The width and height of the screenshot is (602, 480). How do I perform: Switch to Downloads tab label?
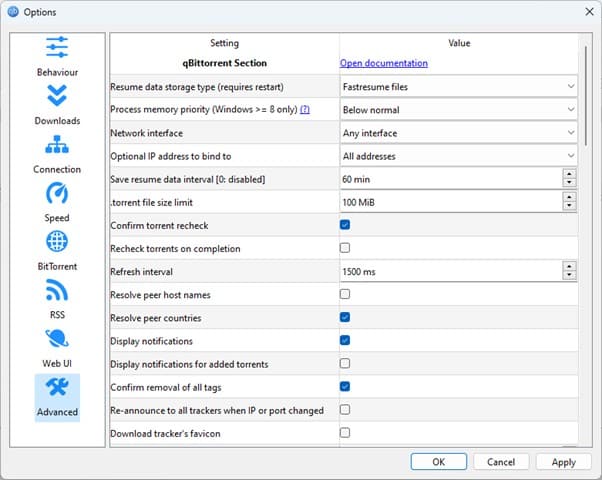57,121
